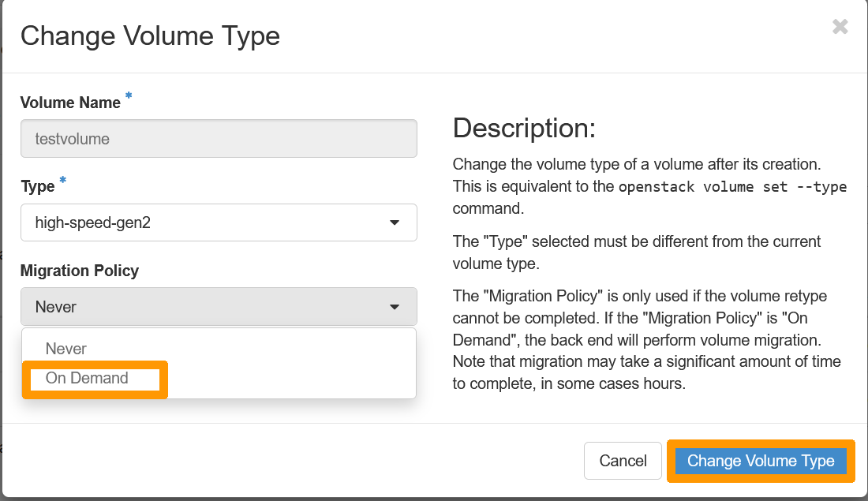Click the dialog title "Change Volume Type"
This screenshot has width=868, height=501.
pos(150,36)
